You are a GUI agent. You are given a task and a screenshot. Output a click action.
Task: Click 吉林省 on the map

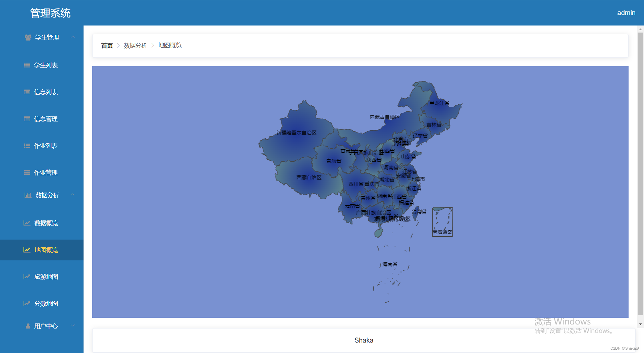(x=434, y=125)
